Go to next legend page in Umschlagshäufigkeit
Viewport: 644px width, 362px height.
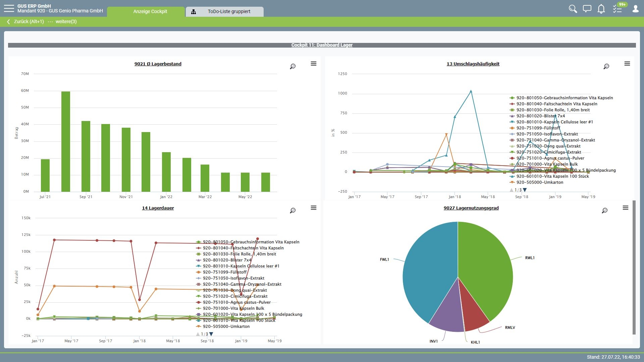tap(525, 190)
